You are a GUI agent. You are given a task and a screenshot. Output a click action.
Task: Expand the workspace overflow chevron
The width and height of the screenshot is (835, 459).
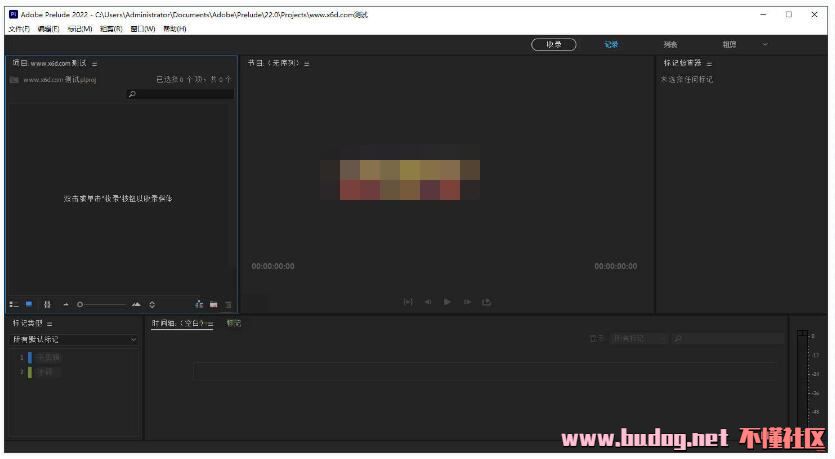[x=766, y=44]
